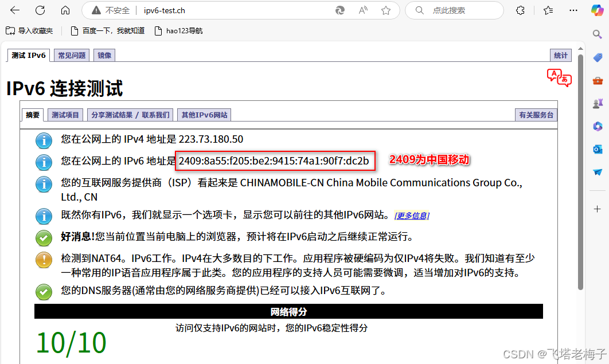Select the 摘要 sub-tab
The width and height of the screenshot is (609, 364).
33,115
